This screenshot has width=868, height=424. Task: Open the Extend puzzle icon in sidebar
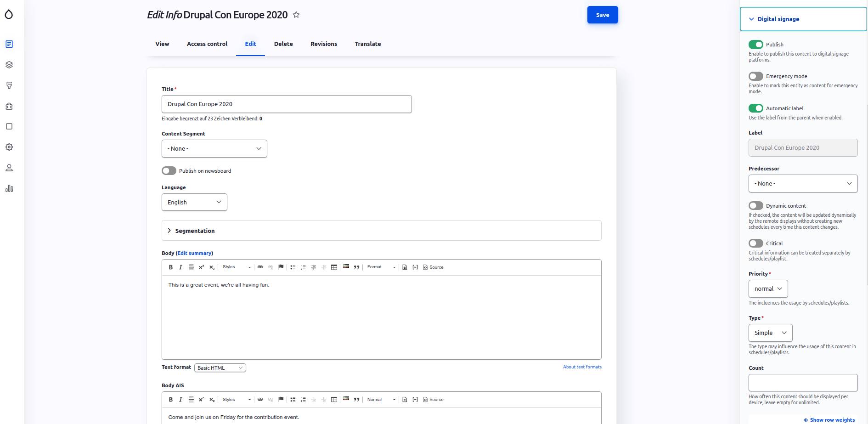click(x=9, y=106)
